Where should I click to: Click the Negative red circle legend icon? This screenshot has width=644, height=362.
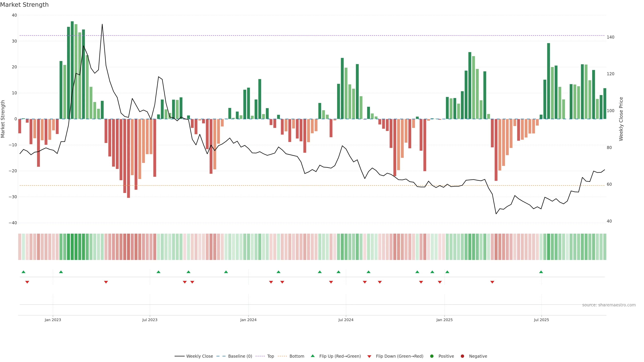coord(462,356)
